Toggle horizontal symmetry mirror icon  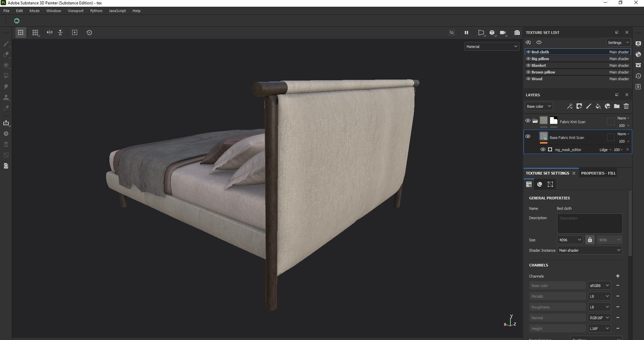(x=50, y=33)
